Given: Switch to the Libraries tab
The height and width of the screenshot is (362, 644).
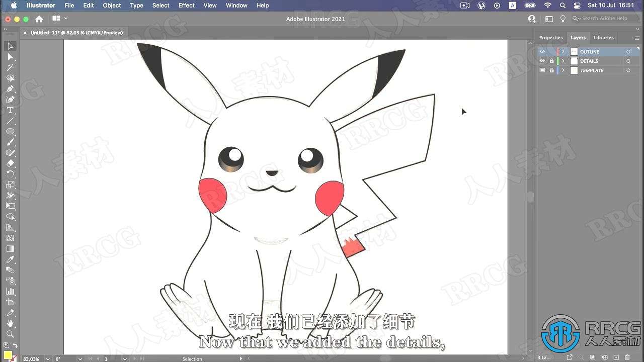Looking at the screenshot, I should tap(603, 38).
